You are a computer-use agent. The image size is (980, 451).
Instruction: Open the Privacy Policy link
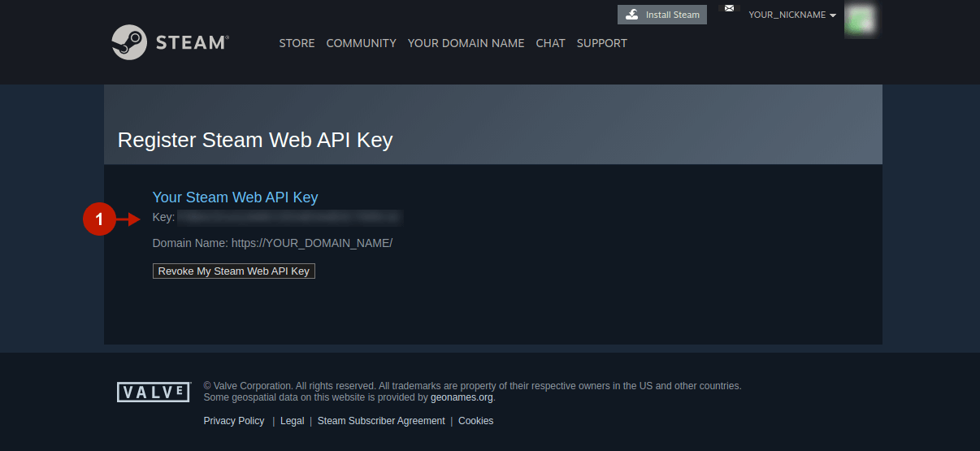pos(234,421)
